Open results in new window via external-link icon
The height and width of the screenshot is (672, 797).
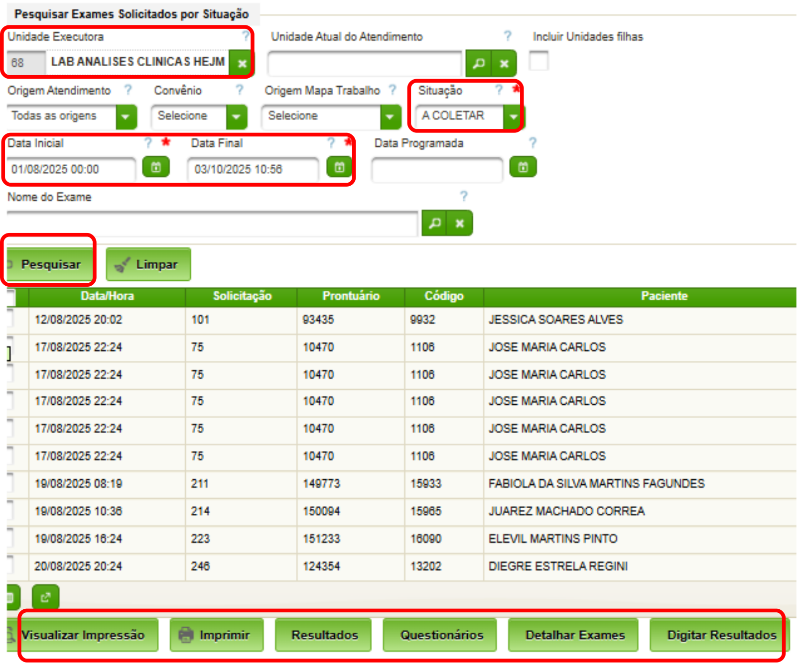coord(45,597)
